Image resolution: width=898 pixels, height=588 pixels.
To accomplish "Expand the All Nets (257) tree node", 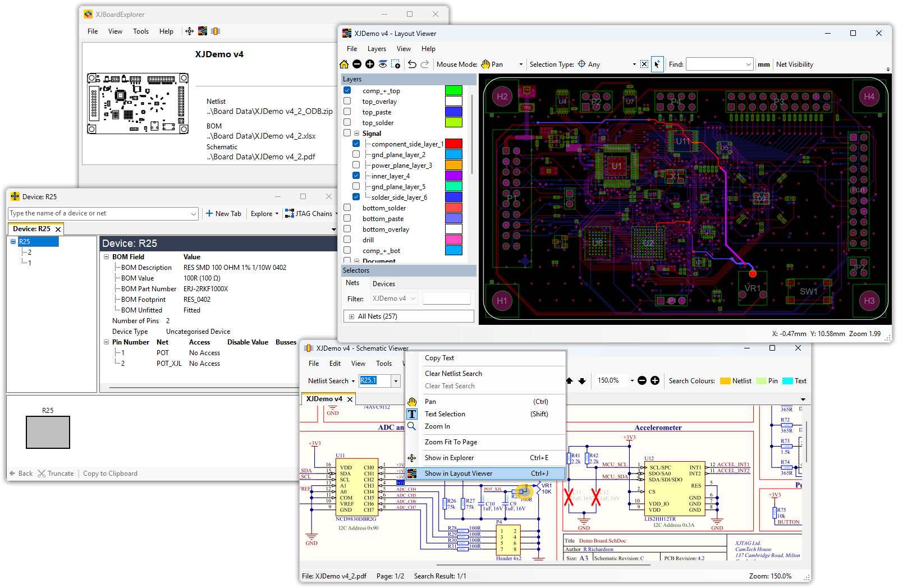I will pos(352,316).
